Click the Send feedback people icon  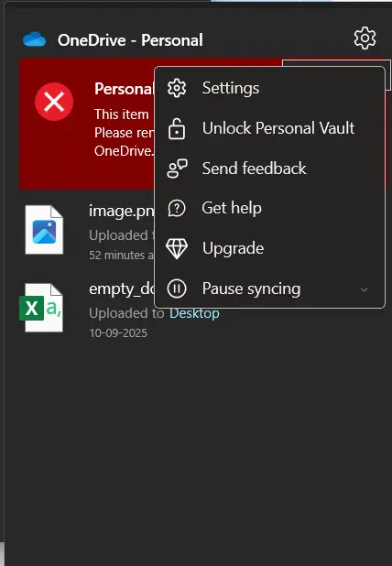(x=177, y=169)
